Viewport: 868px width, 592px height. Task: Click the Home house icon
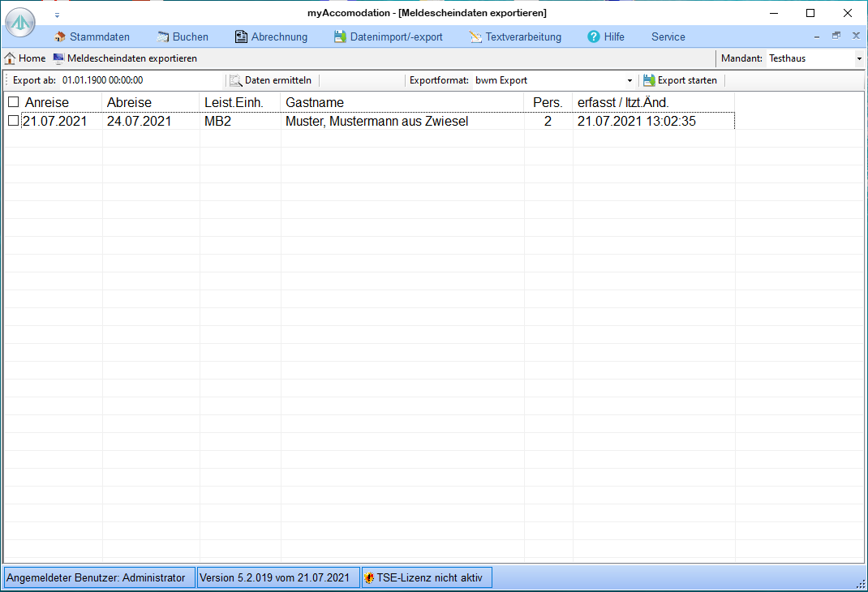pos(10,58)
